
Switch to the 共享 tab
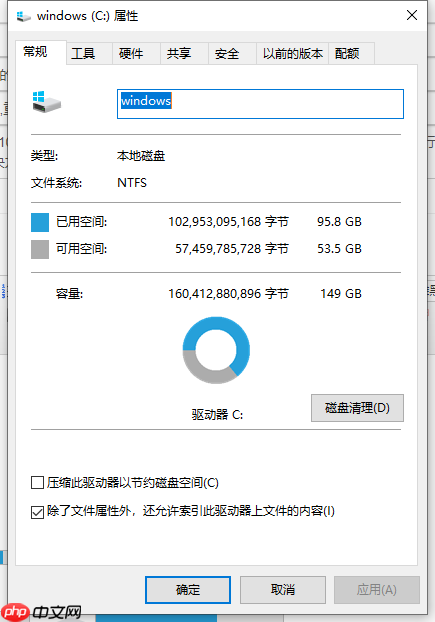click(x=184, y=54)
